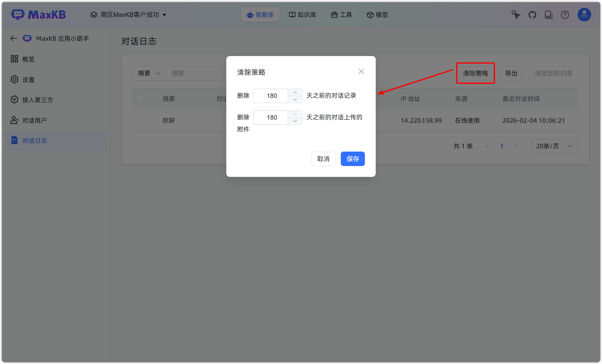Check the checkbox for the 你好 conversation row

point(141,120)
